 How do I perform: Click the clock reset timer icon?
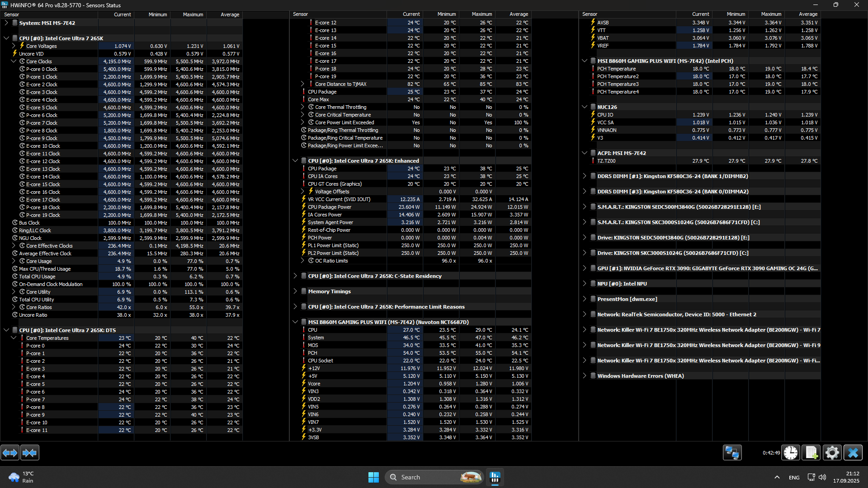point(791,452)
